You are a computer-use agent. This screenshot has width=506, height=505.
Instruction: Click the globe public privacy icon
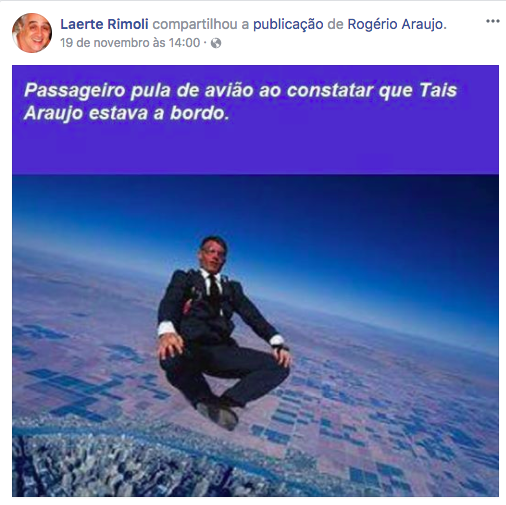click(216, 43)
